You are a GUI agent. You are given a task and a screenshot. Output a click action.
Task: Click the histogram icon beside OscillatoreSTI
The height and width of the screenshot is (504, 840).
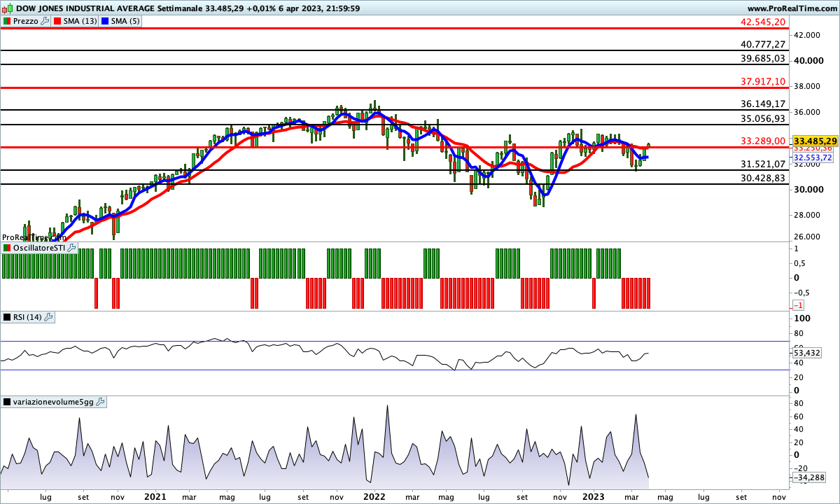click(x=7, y=248)
